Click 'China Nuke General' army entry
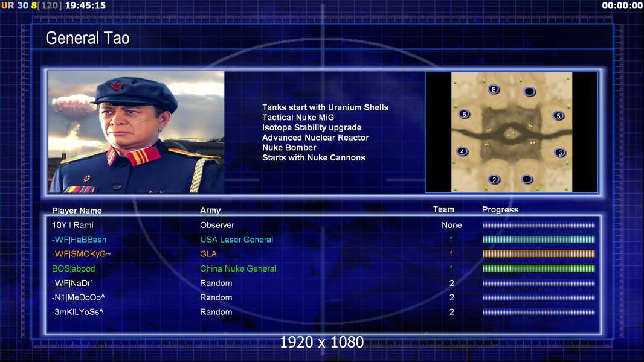 pyautogui.click(x=238, y=268)
